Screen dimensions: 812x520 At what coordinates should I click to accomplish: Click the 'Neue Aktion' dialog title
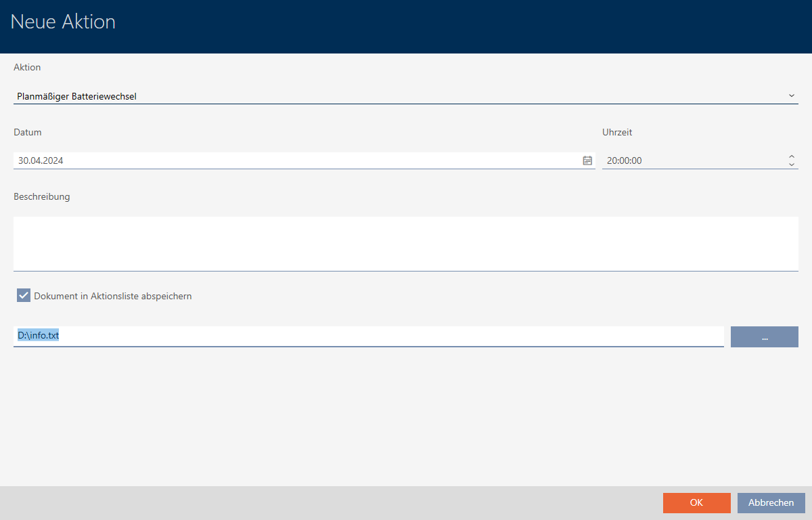tap(63, 22)
